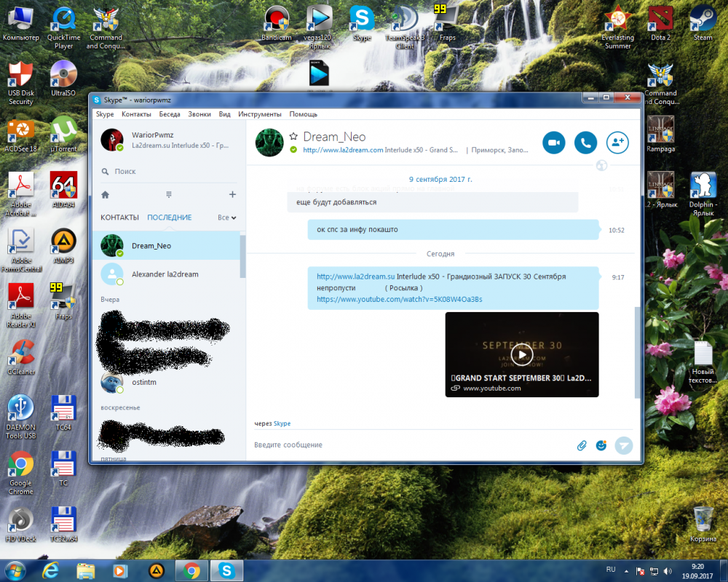The height and width of the screenshot is (582, 728).
Task: Open the Skype home icon
Action: click(x=106, y=195)
